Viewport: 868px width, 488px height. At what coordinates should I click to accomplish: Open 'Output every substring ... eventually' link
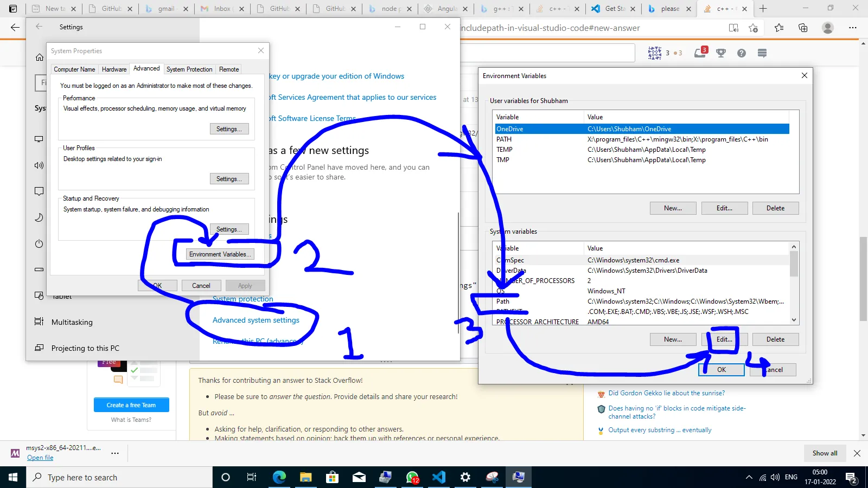660,430
